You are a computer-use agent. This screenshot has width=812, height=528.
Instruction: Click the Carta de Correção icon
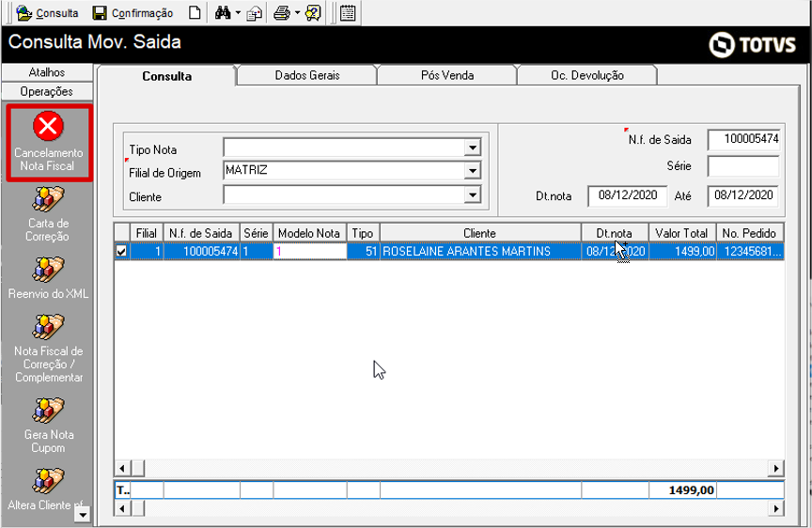[x=48, y=200]
